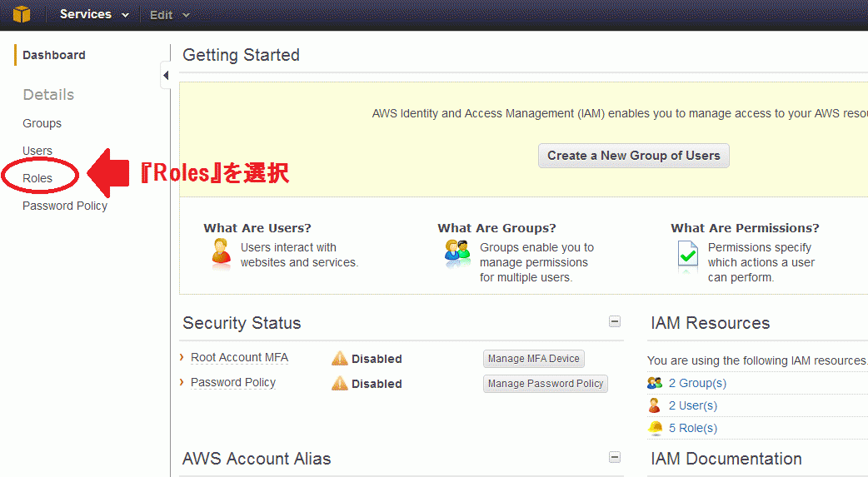The image size is (868, 477).
Task: Select Dashboard in the sidebar
Action: [53, 55]
